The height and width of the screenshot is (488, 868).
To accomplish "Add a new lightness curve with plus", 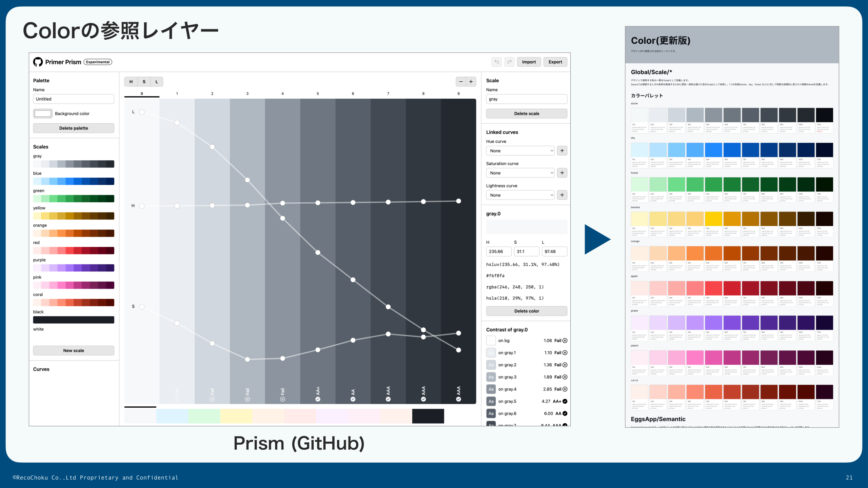I will (562, 195).
